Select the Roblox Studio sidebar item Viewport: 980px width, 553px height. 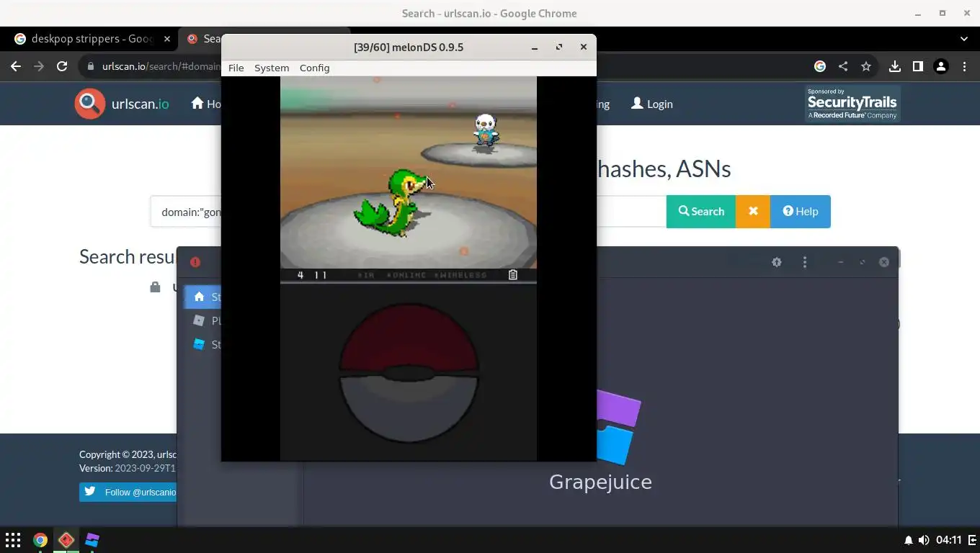[202, 344]
